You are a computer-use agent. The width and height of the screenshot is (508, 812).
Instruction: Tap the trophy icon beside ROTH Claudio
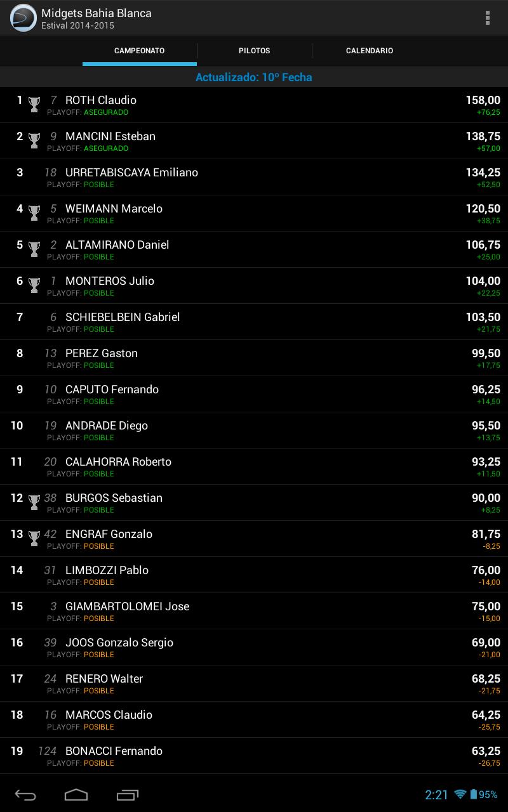pos(34,104)
